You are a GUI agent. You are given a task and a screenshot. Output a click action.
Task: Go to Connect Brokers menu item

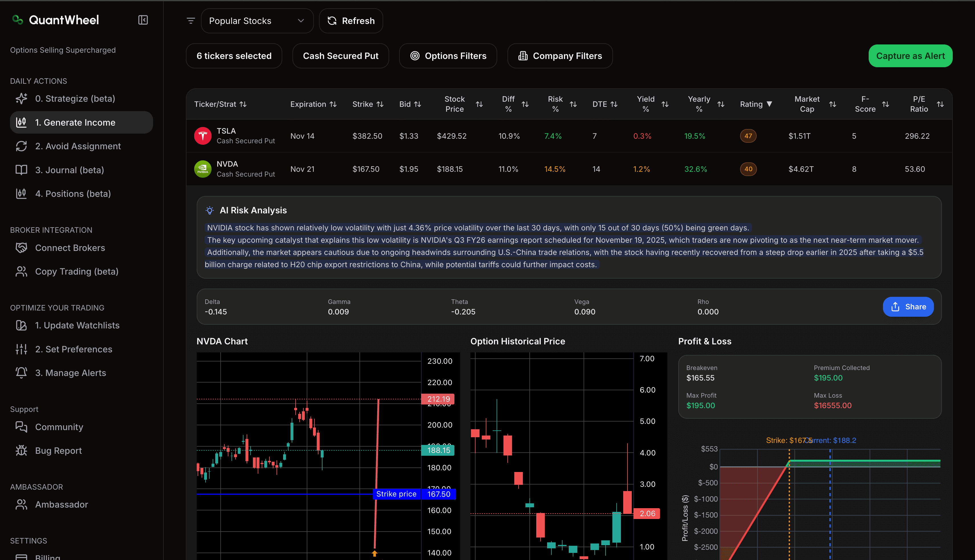82,248
